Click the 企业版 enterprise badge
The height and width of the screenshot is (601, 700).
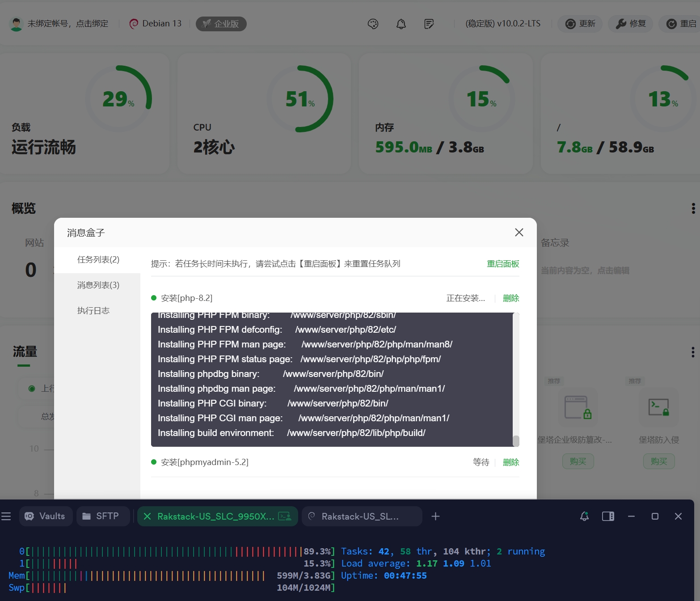(221, 24)
